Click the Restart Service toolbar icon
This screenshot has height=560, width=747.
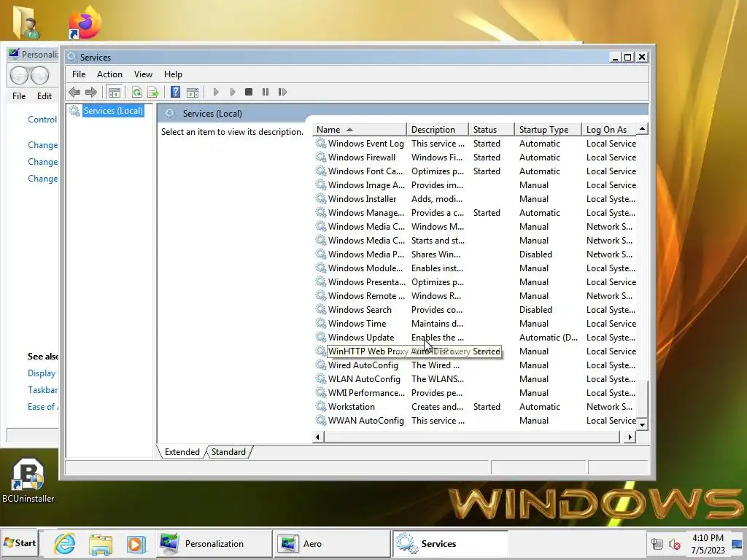[282, 92]
